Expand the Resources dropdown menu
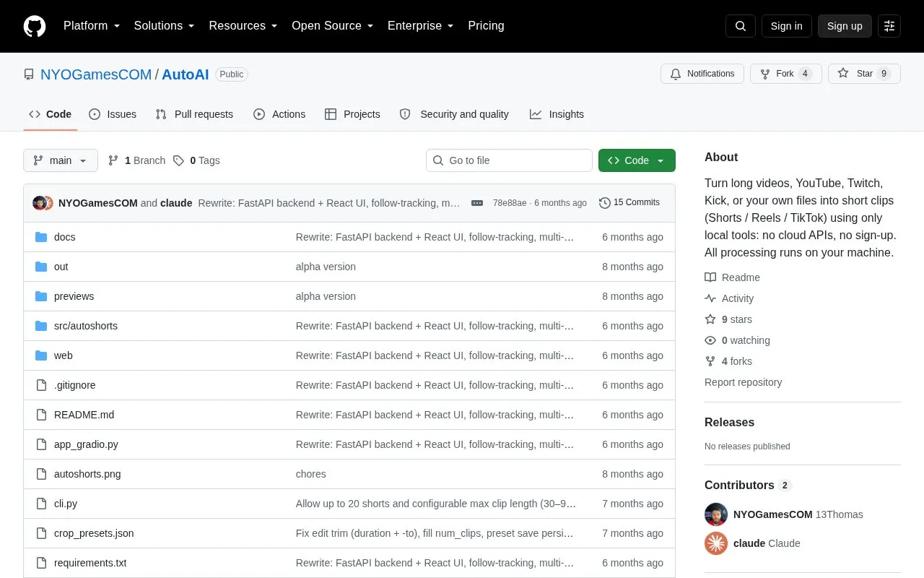 point(243,26)
